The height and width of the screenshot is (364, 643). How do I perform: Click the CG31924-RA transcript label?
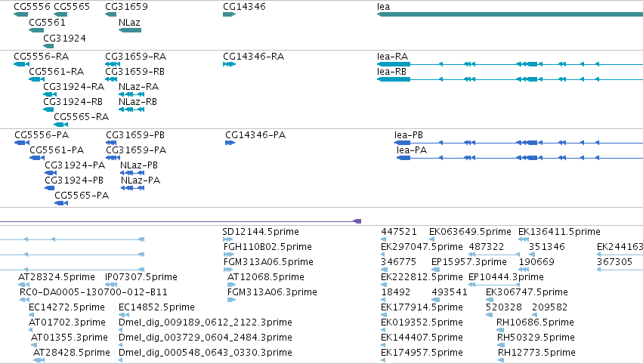(74, 87)
